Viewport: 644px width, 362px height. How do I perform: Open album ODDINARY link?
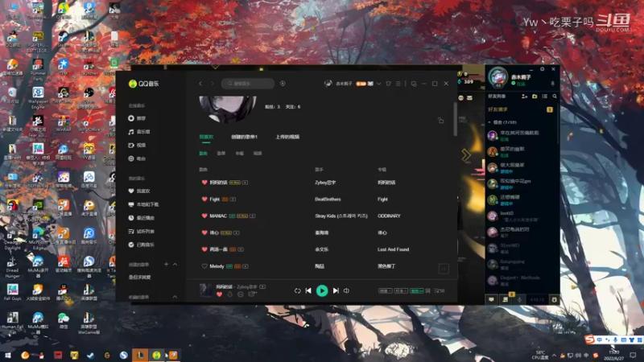click(x=389, y=216)
